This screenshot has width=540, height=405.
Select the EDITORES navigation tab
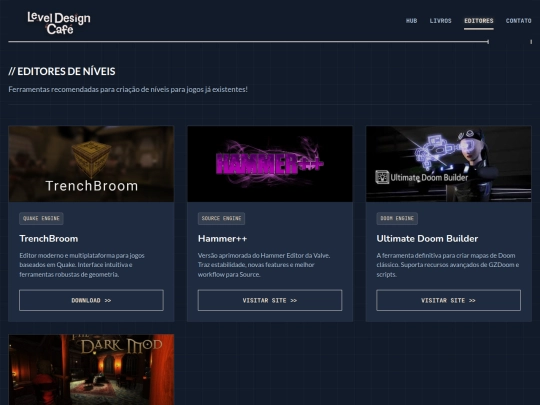tap(478, 21)
